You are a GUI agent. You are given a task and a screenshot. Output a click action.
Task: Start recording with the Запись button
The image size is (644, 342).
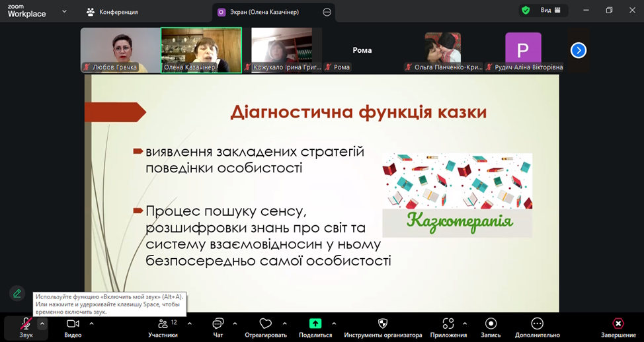point(491,324)
